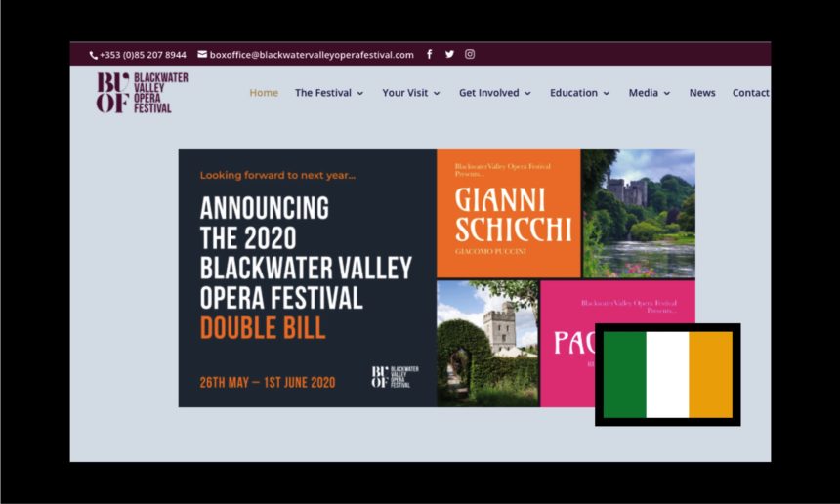This screenshot has width=840, height=504.
Task: Click the riverside castle photo
Action: [639, 213]
